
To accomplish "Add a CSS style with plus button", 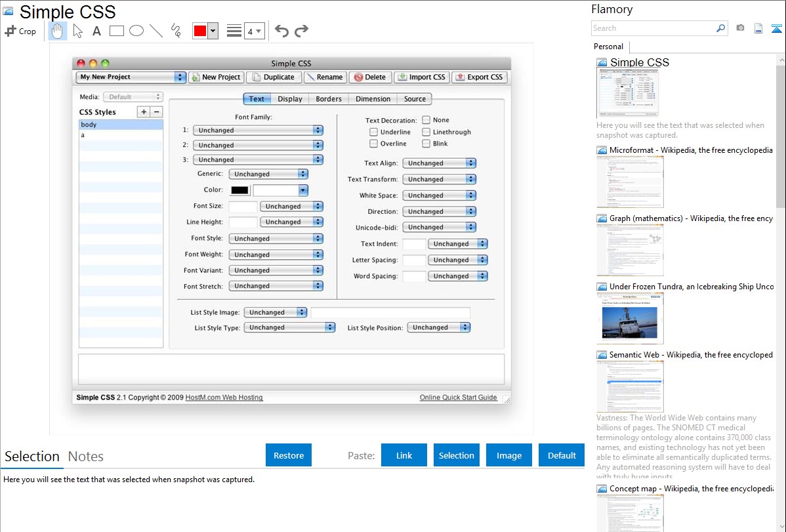I will tap(144, 112).
